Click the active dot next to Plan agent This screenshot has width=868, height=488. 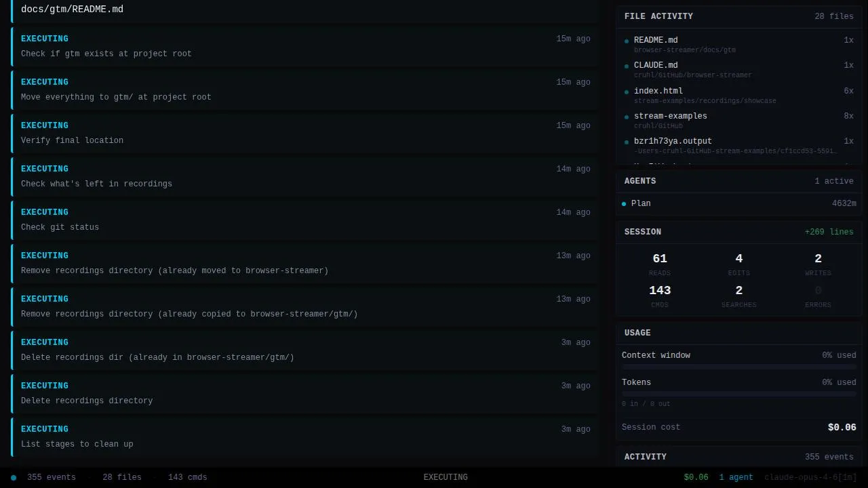pyautogui.click(x=624, y=203)
